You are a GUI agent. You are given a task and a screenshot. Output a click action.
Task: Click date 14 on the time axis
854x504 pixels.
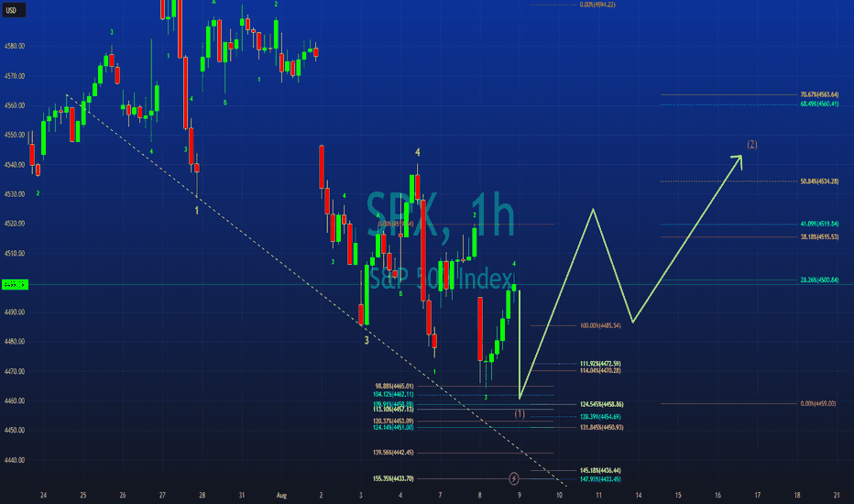[639, 495]
